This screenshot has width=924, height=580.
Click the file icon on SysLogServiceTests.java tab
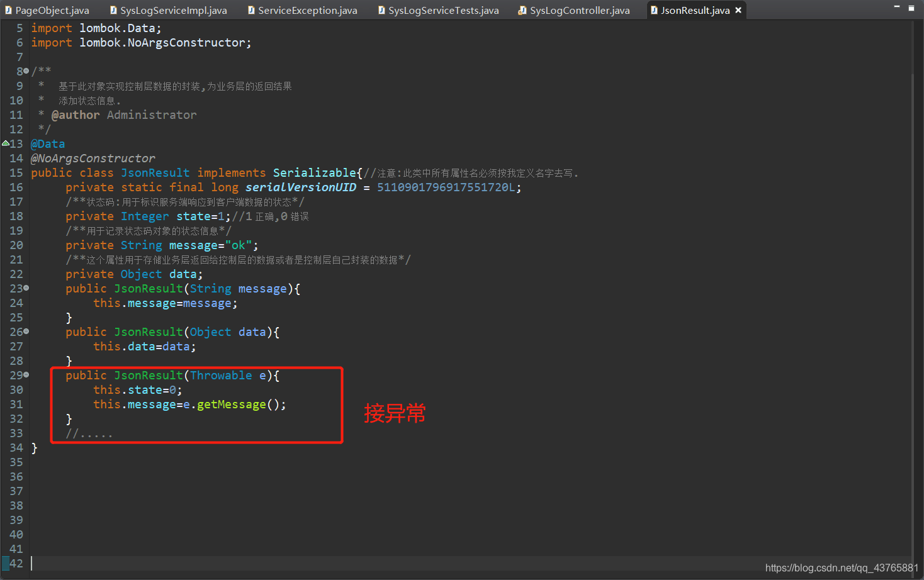pos(381,10)
